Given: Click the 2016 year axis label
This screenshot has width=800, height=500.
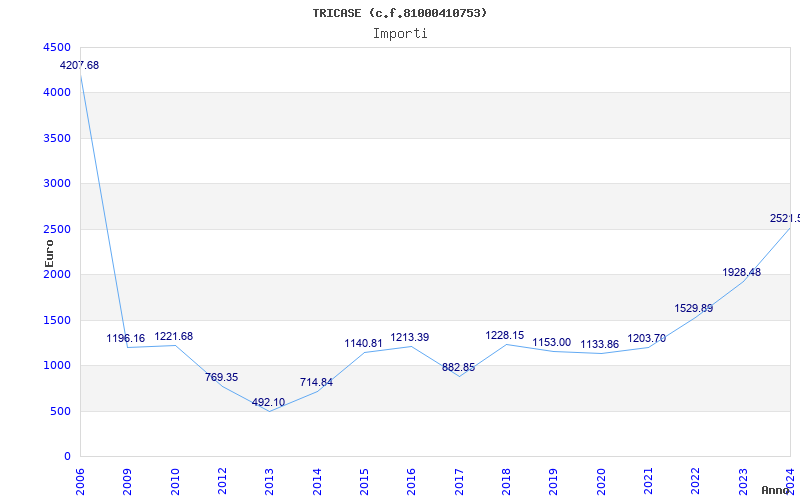Looking at the screenshot, I should pos(411,481).
